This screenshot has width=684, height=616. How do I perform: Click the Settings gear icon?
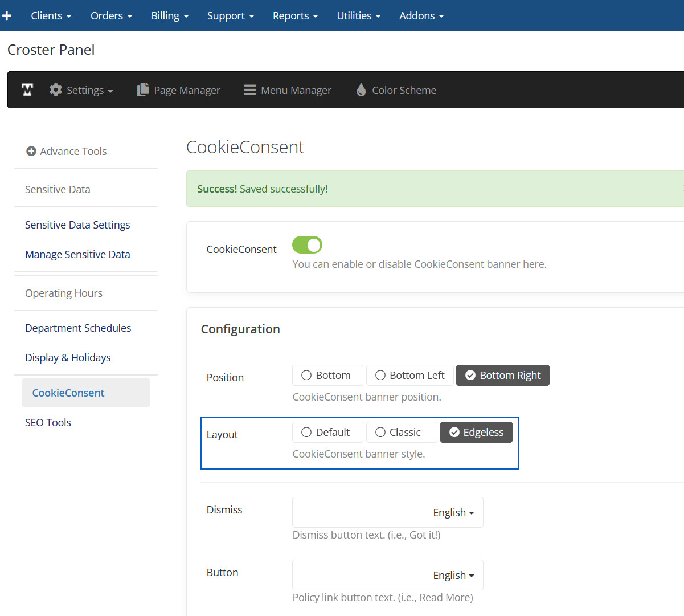pos(56,90)
